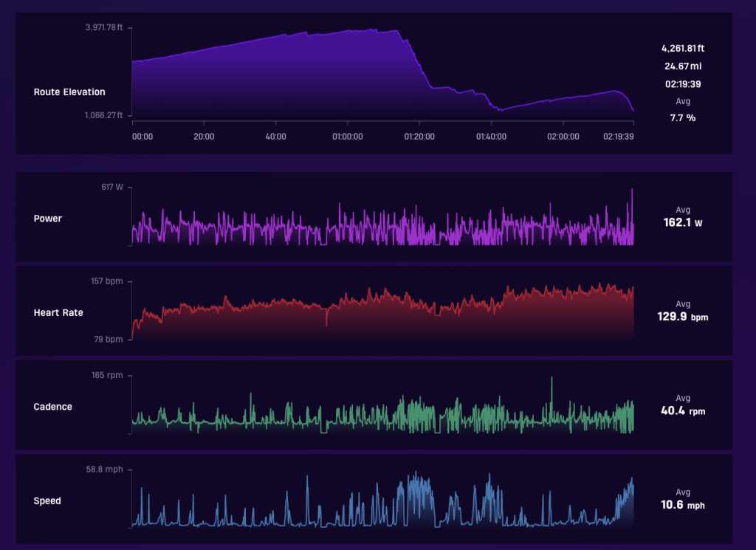Click the Power chart label
The height and width of the screenshot is (550, 756).
tap(48, 219)
